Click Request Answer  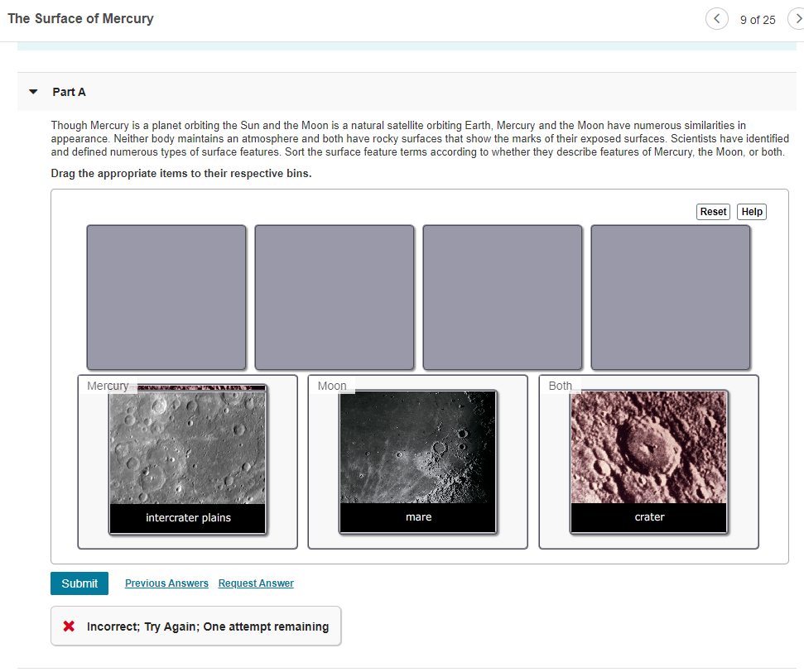(256, 583)
